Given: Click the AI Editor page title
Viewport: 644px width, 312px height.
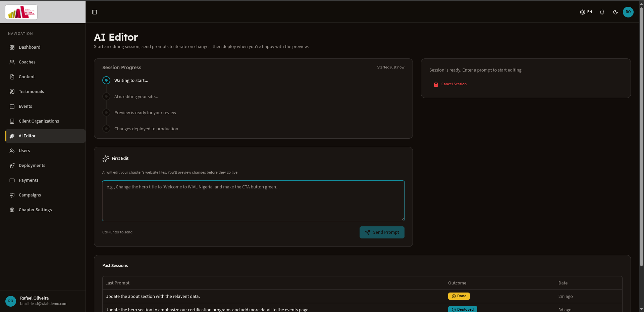Looking at the screenshot, I should coord(116,37).
